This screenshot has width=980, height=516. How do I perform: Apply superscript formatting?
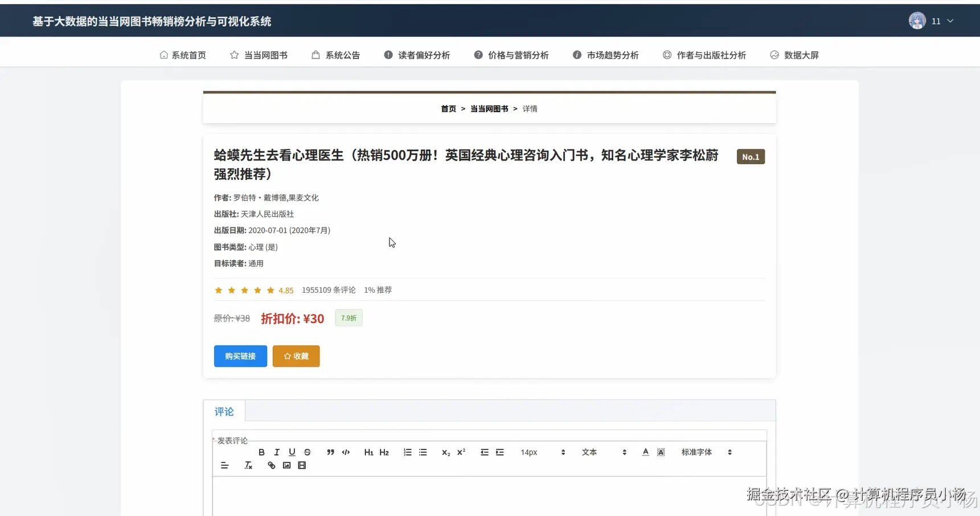click(x=461, y=452)
